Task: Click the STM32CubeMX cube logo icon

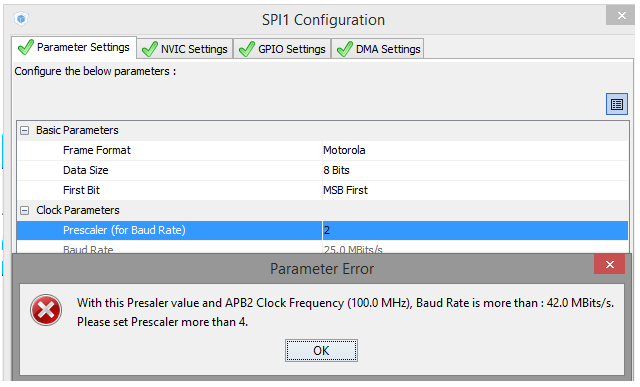Action: [x=21, y=19]
